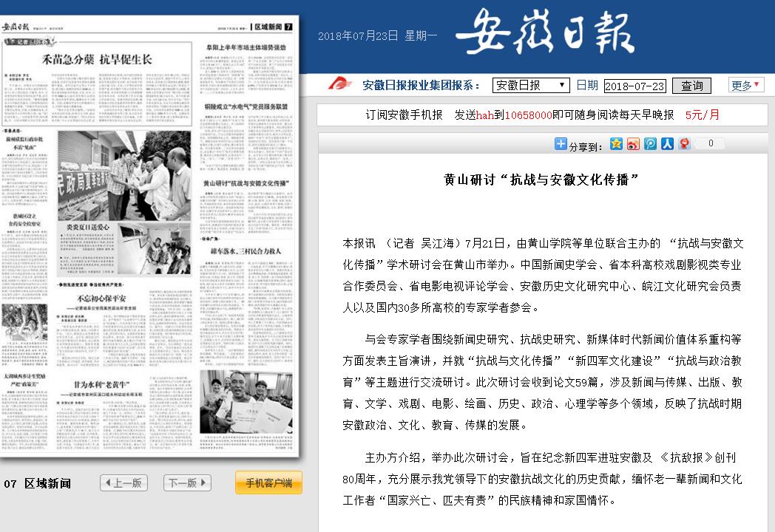Click the 区域新闻 7 header on page image
Viewport: 775px width, 532px height.
point(272,27)
